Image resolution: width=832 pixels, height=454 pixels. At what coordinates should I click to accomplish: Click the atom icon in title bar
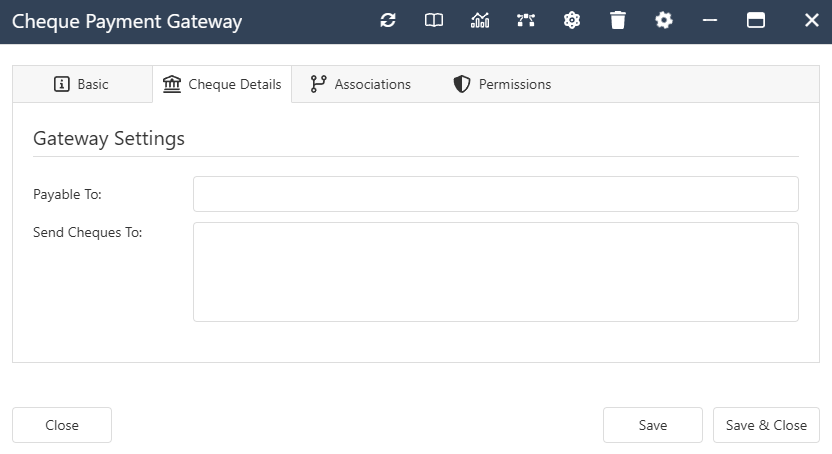pos(572,21)
